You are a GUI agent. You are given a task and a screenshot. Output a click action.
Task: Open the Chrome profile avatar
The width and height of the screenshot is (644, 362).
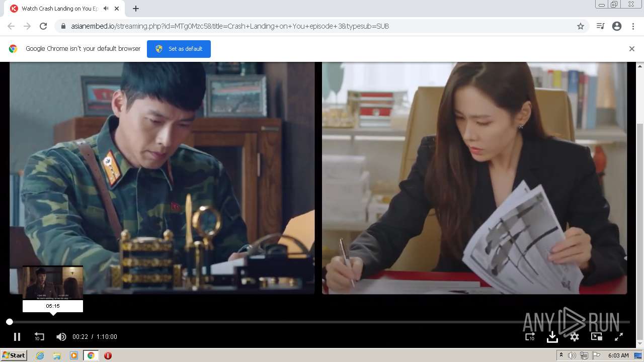pyautogui.click(x=617, y=26)
